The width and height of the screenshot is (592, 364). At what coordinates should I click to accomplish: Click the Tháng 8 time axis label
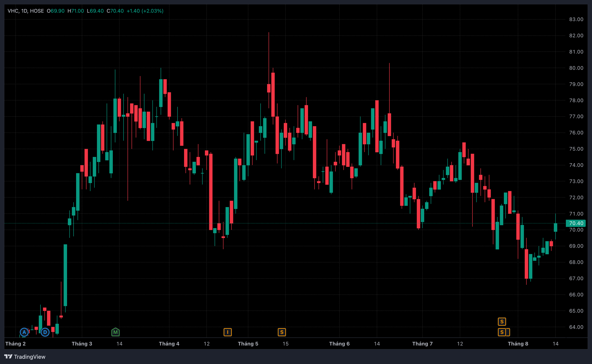click(x=518, y=343)
